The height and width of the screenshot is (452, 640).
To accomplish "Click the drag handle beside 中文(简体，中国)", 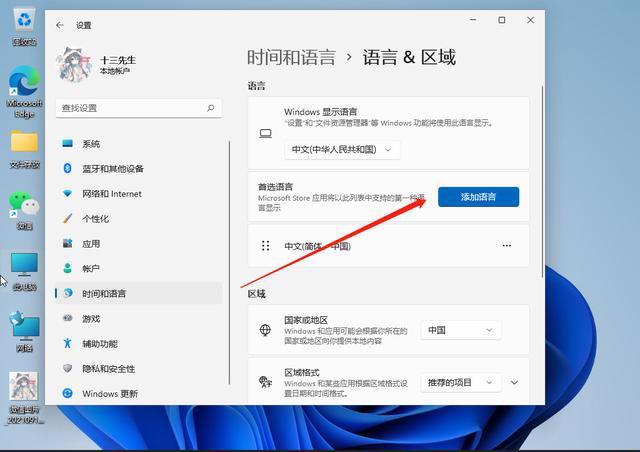I will pos(265,245).
